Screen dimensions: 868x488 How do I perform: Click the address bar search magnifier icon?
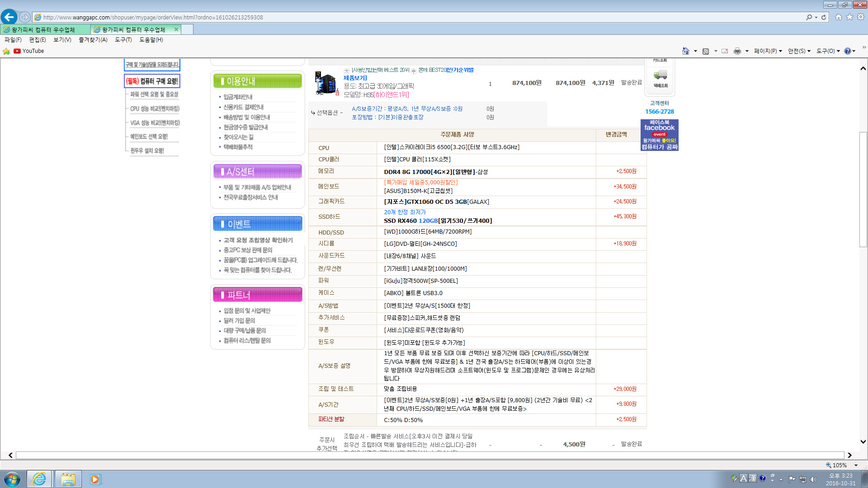click(809, 17)
